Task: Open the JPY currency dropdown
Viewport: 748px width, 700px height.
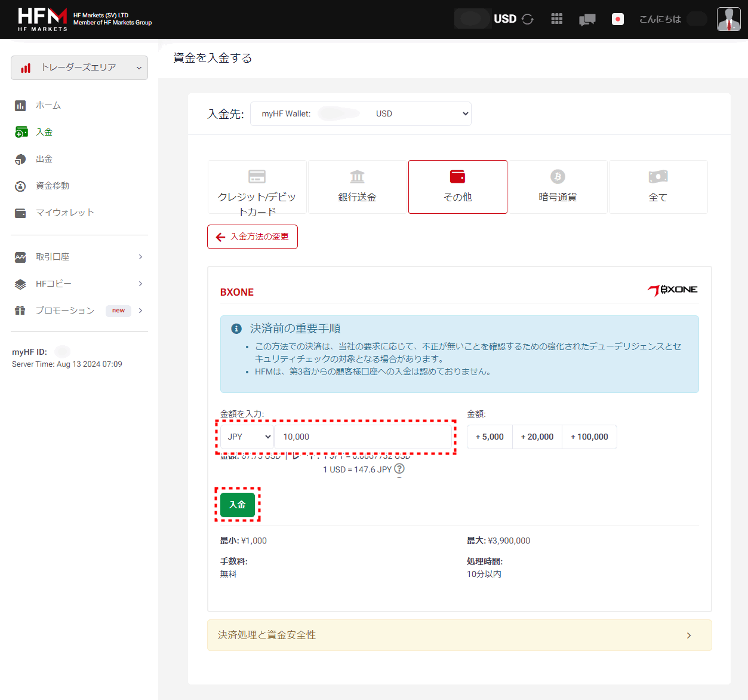Action: click(x=247, y=437)
